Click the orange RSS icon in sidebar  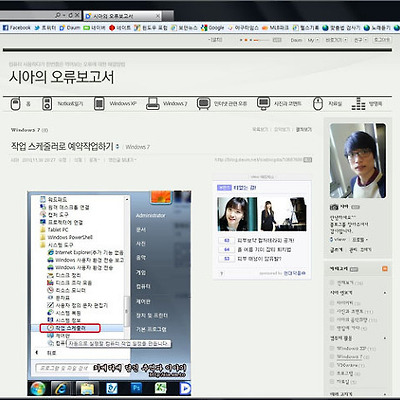[385, 269]
